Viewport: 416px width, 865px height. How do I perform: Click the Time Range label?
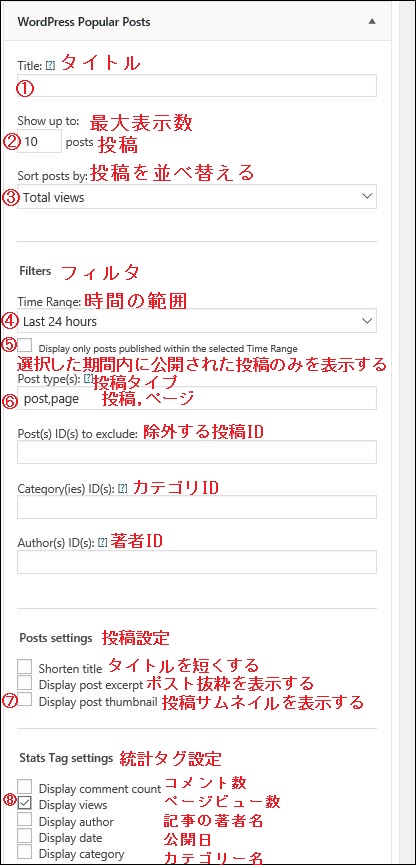pos(50,302)
